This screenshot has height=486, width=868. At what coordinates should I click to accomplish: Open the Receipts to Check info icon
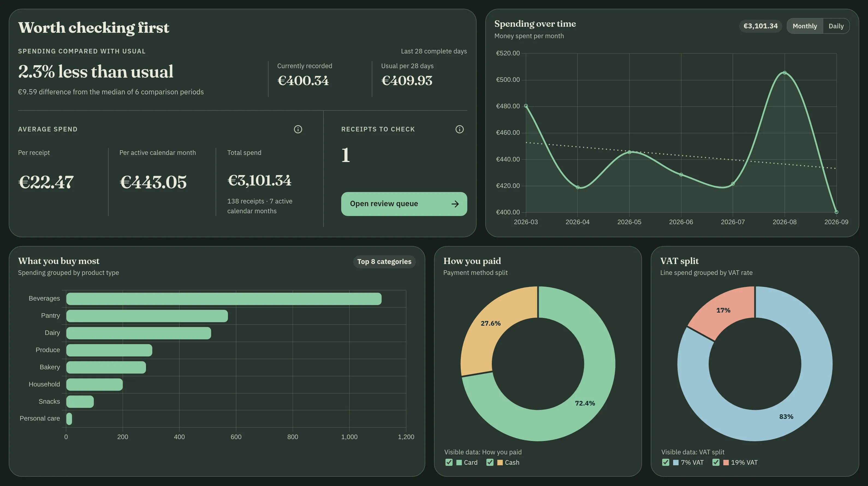(x=460, y=129)
